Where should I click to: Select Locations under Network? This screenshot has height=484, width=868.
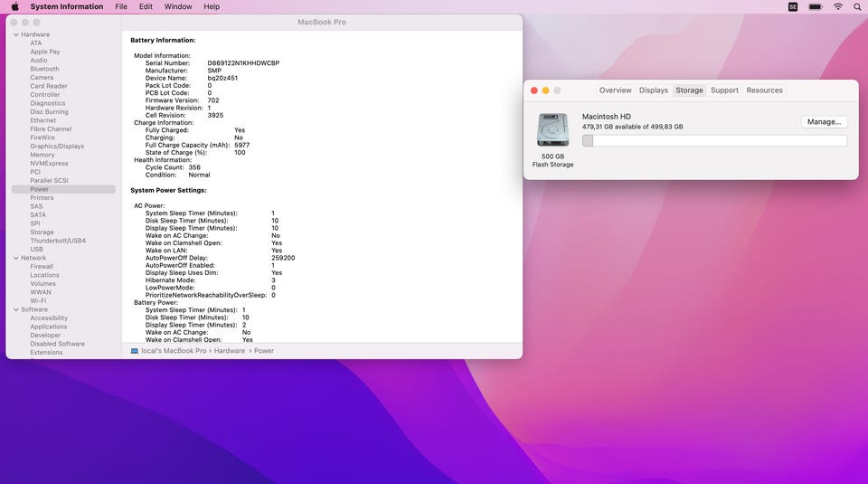click(44, 275)
